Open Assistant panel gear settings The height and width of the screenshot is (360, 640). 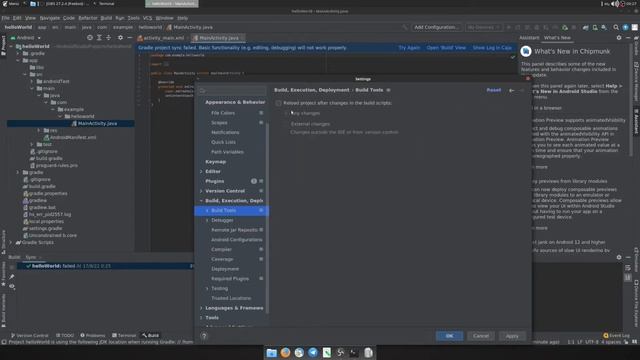click(619, 38)
